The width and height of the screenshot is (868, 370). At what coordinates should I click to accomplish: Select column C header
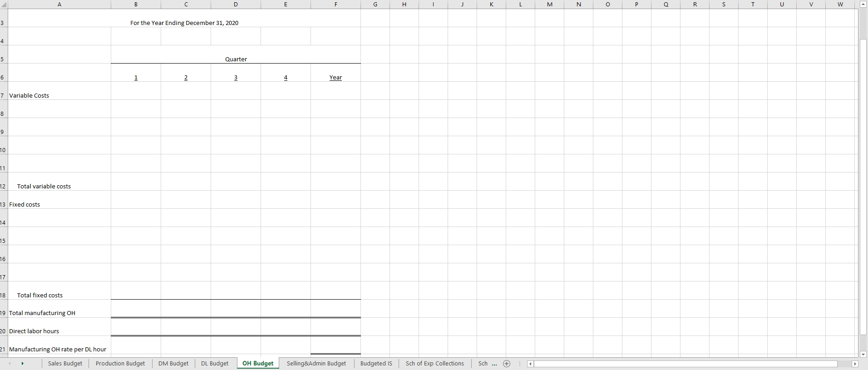tap(186, 4)
